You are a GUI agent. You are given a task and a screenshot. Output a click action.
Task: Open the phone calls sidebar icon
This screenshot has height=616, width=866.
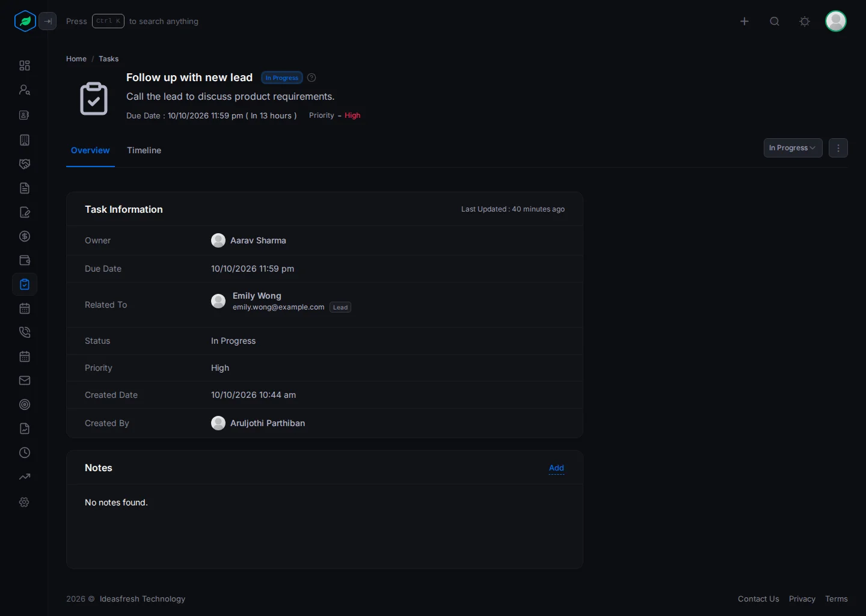click(25, 332)
